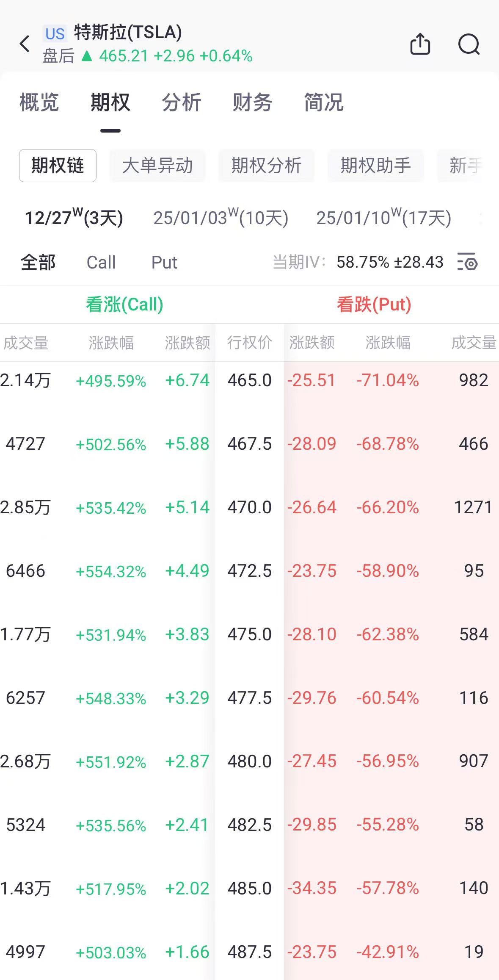The image size is (499, 980).
Task: Open 大单异动 section
Action: 157,166
